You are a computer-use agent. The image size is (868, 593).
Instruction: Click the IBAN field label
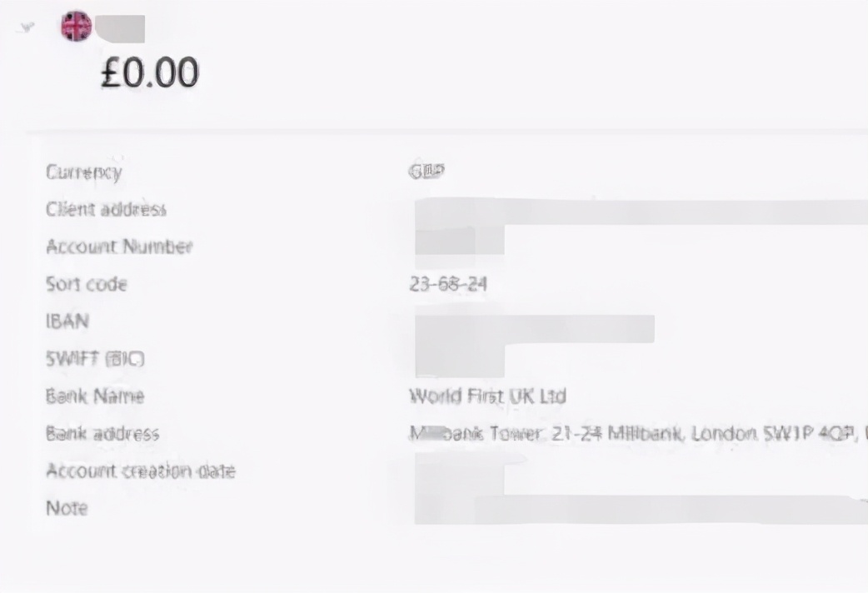pos(67,321)
